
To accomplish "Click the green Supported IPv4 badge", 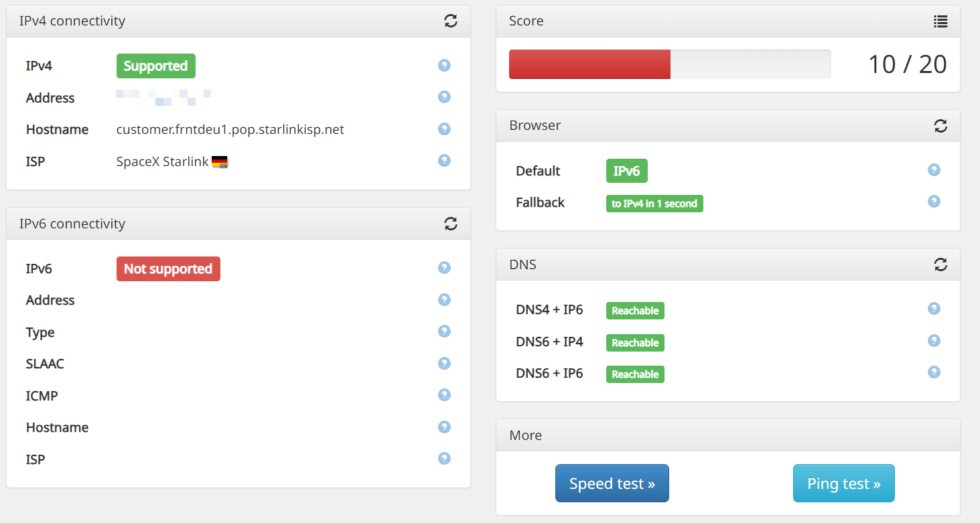I will tap(156, 66).
